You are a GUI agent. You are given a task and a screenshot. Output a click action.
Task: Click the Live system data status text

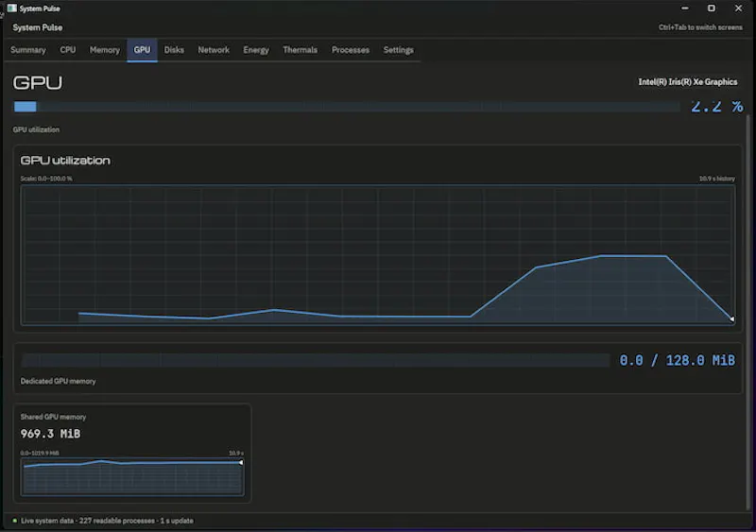107,521
